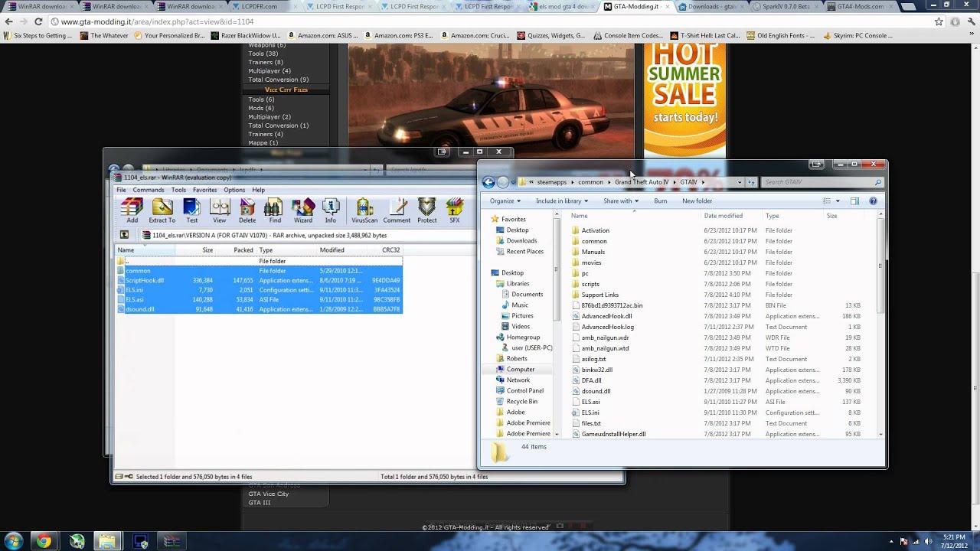Viewport: 980px width, 551px height.
Task: Expand the steamapps breadcrumb arrow
Action: coord(573,182)
